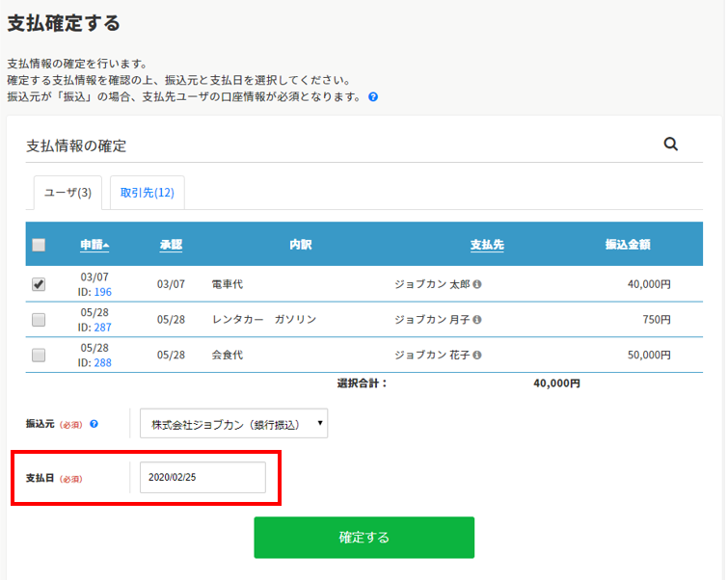Toggle the select-all checkbox in table header

click(39, 245)
